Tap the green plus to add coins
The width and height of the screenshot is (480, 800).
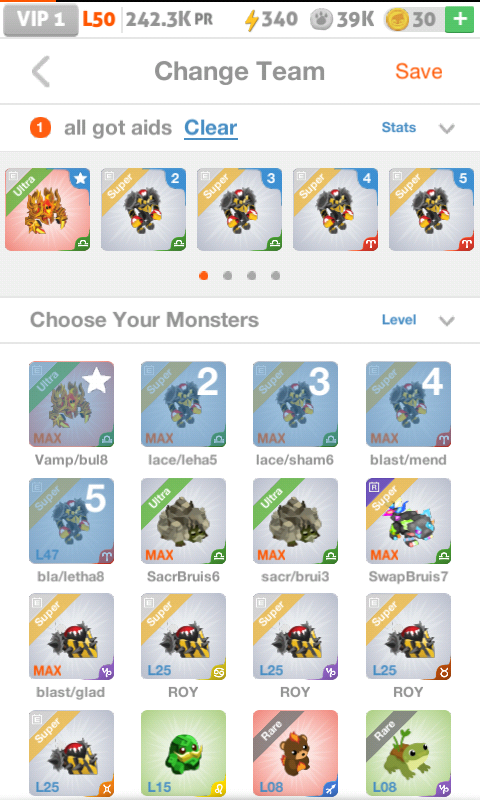click(x=460, y=19)
